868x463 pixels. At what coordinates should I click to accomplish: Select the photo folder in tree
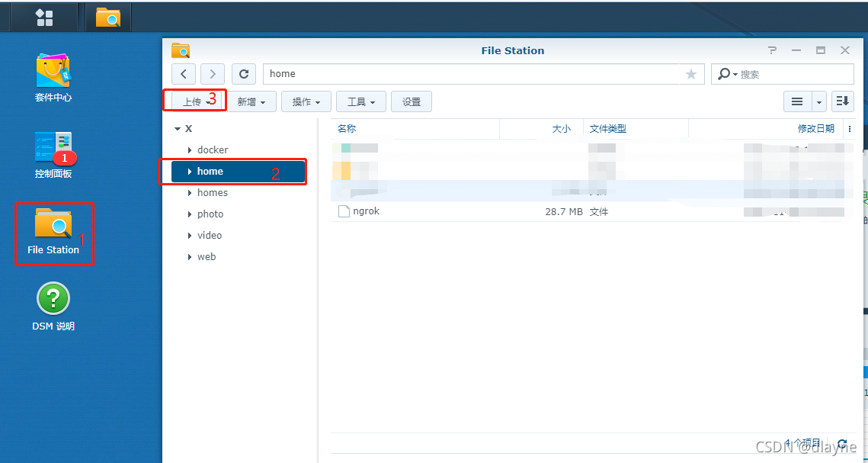pos(210,214)
